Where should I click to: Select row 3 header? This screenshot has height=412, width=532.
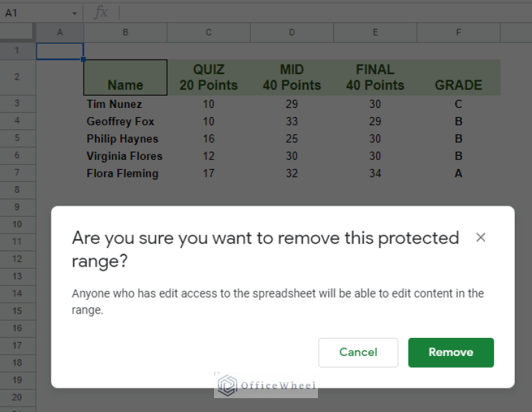17,103
